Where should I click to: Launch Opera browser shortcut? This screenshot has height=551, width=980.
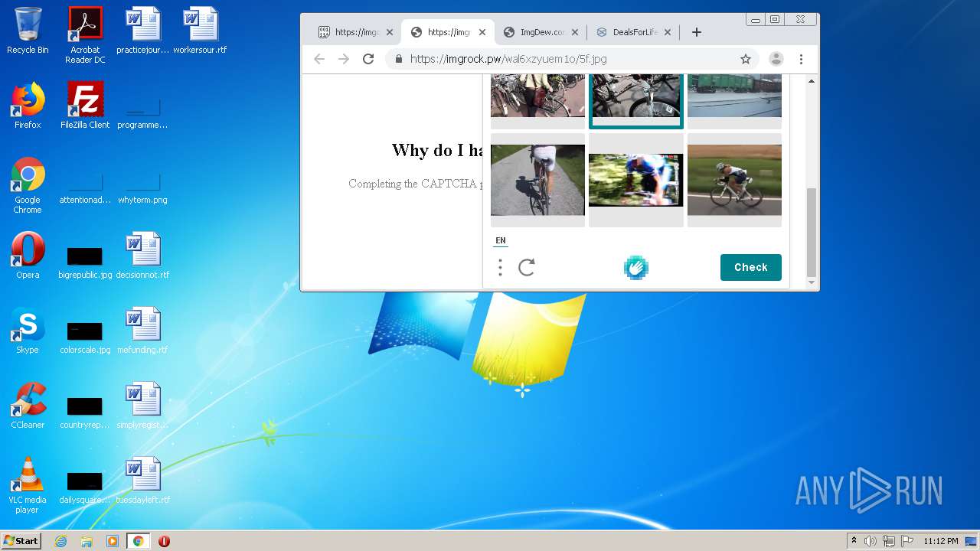pyautogui.click(x=28, y=256)
